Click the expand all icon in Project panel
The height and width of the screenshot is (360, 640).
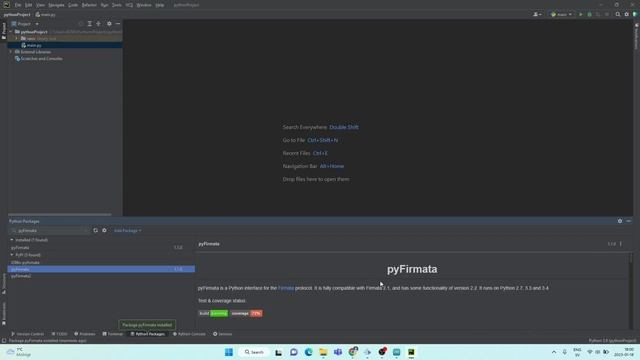pyautogui.click(x=90, y=24)
